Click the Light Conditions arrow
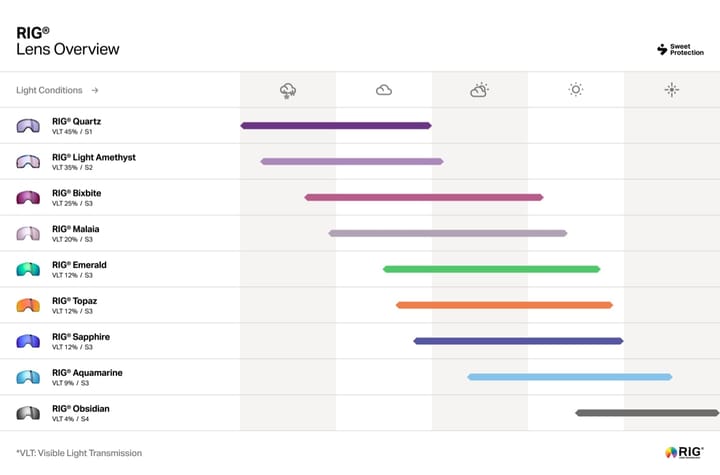 tap(95, 90)
